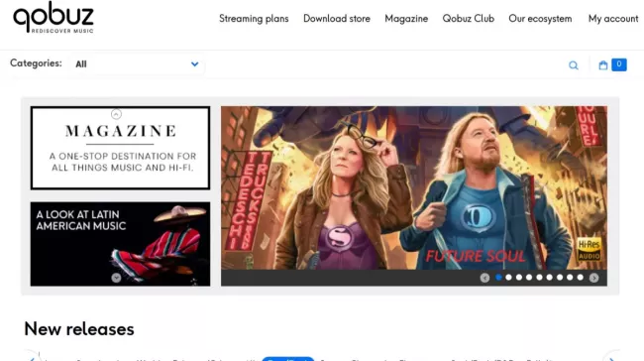Click the Categories: label
644x361 pixels.
36,63
